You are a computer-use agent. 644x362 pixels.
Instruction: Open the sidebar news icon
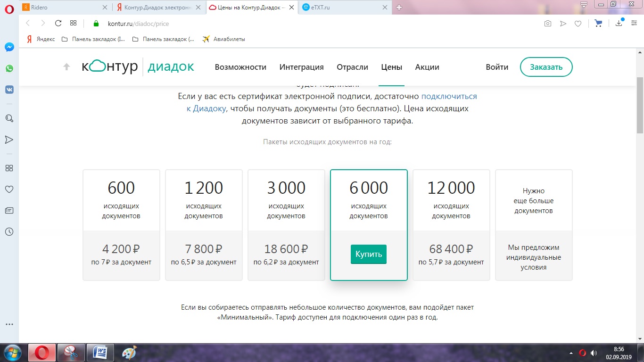tap(9, 210)
